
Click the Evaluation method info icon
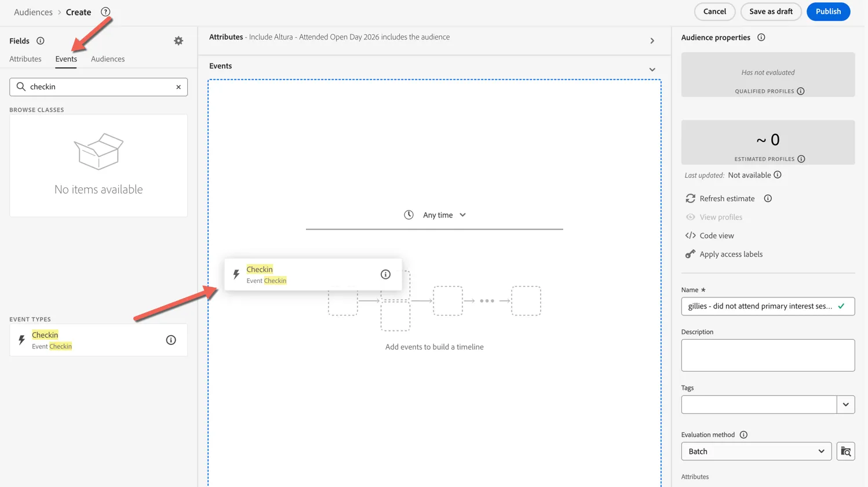(743, 435)
